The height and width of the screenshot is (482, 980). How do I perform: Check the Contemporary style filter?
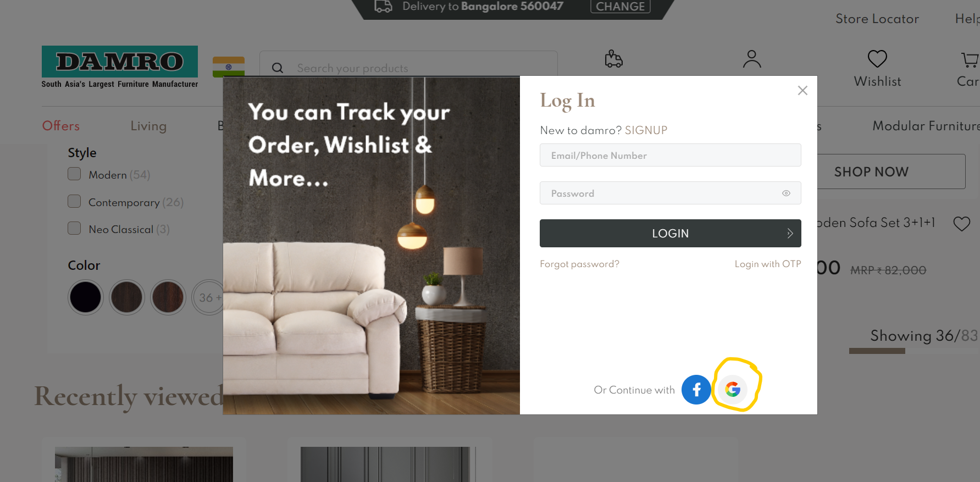click(x=74, y=201)
